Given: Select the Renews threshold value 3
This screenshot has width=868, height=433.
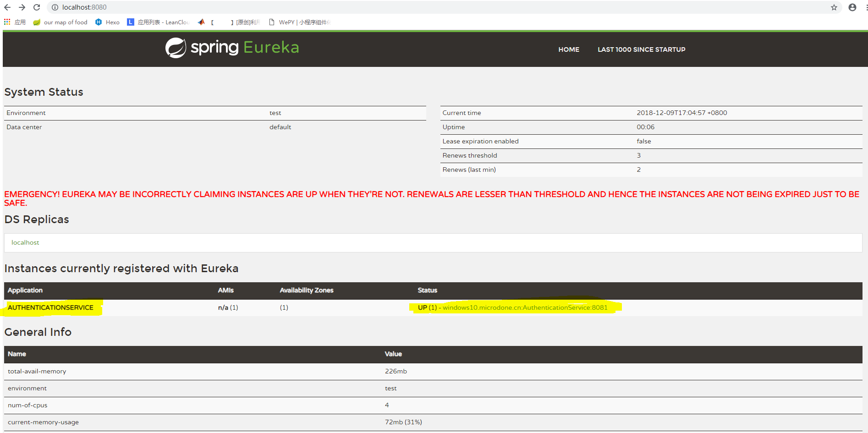Looking at the screenshot, I should coord(639,155).
